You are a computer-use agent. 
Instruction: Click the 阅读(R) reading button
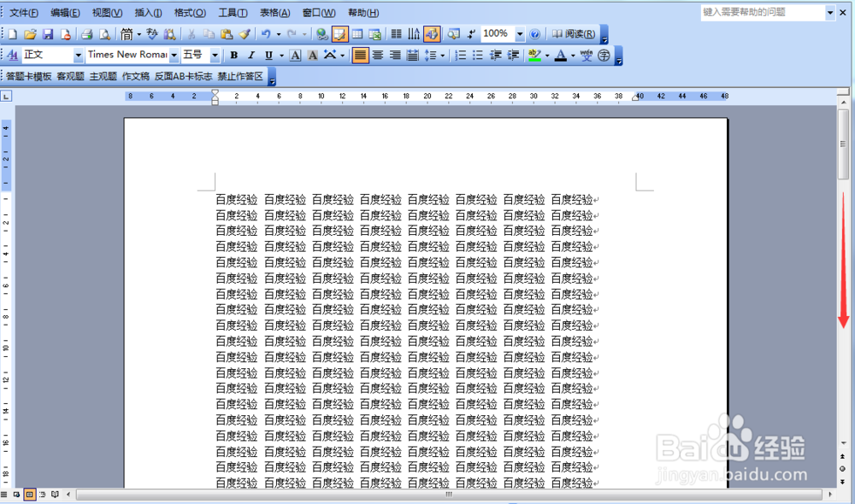pos(574,34)
